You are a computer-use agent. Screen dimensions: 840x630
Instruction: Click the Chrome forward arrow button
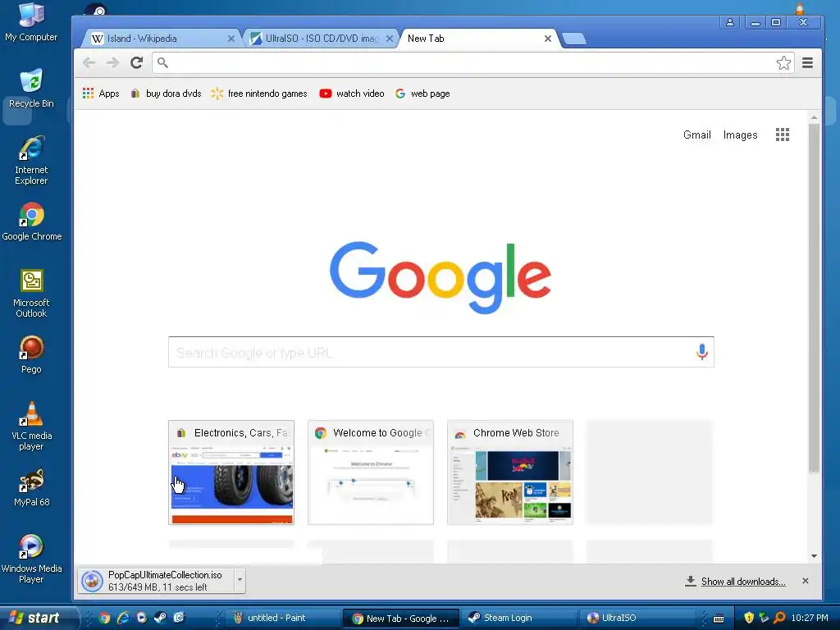[x=112, y=63]
